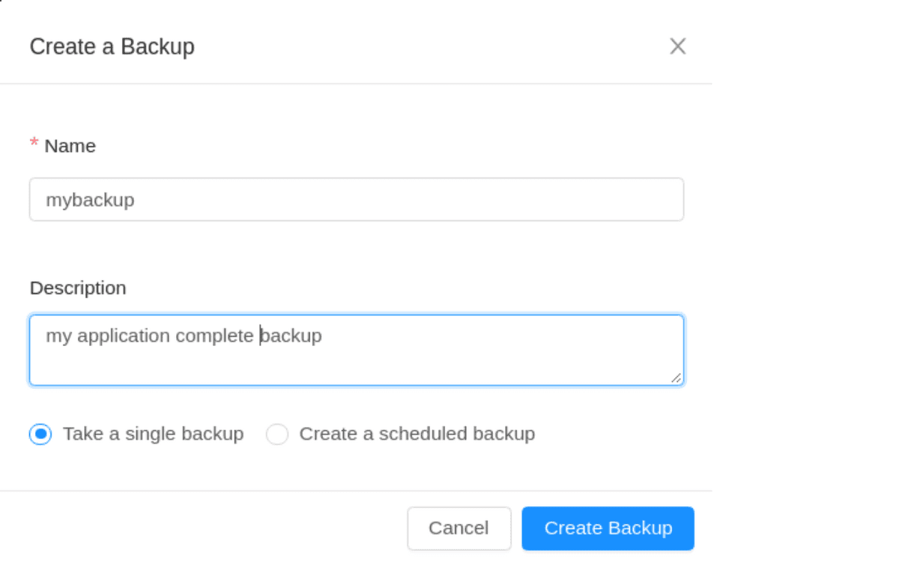Click the Create Backup button
This screenshot has height=588, width=899.
(608, 528)
